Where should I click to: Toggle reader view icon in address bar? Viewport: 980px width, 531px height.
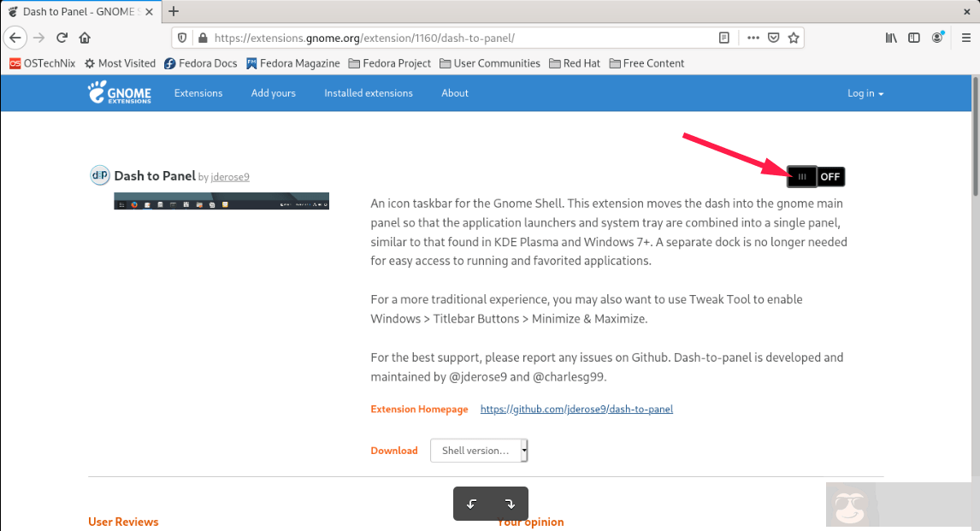point(723,38)
